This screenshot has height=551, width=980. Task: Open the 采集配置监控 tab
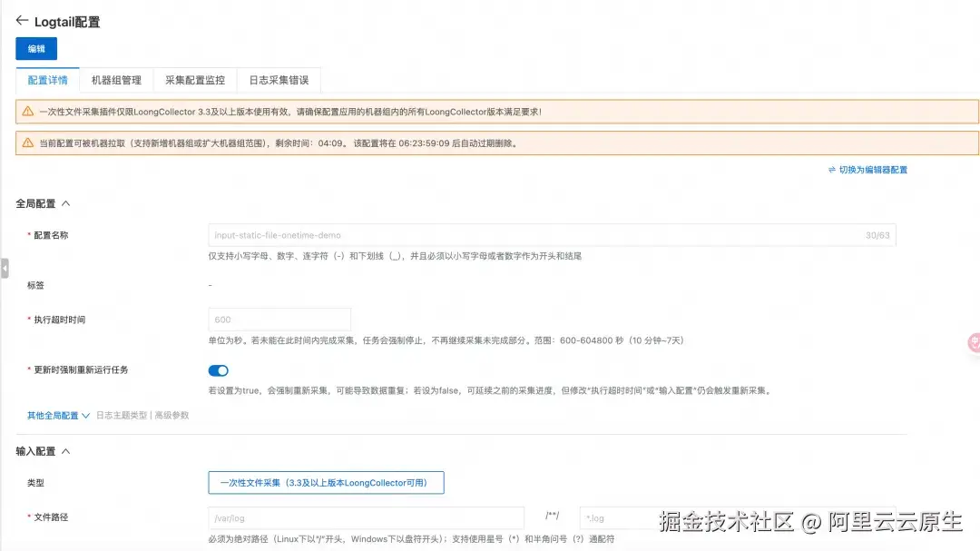(195, 80)
